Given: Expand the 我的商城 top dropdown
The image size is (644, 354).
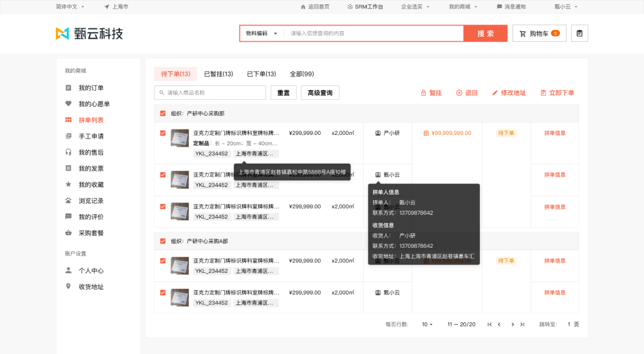Looking at the screenshot, I should 463,7.
